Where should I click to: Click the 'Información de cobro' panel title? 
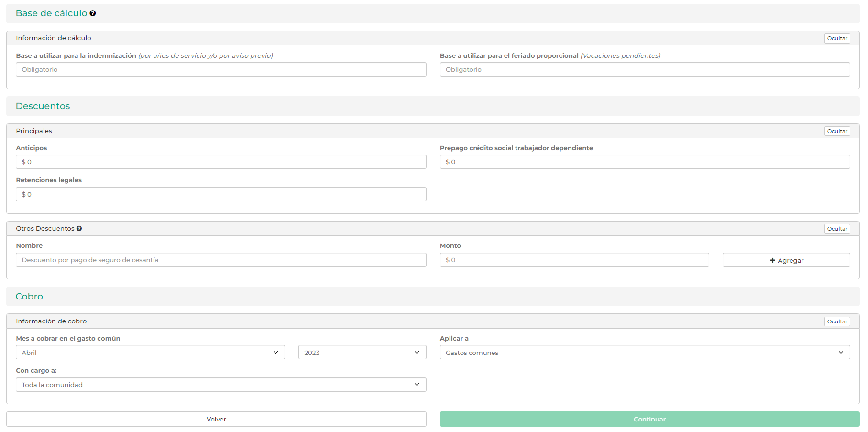[x=51, y=321]
